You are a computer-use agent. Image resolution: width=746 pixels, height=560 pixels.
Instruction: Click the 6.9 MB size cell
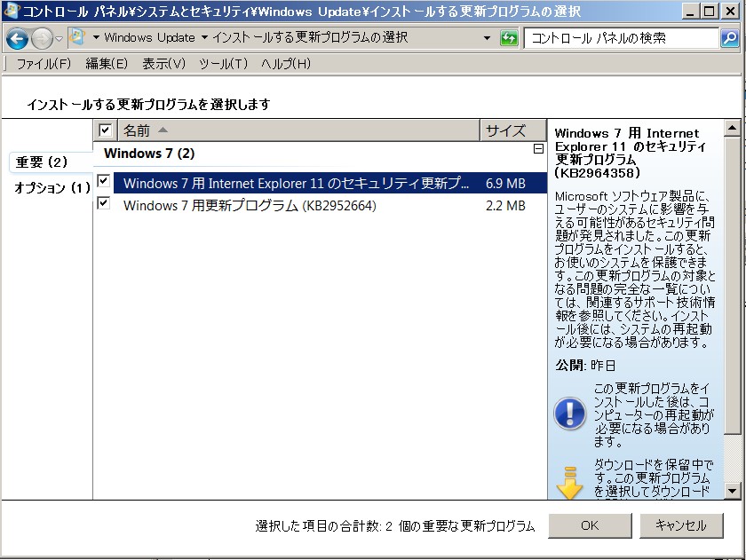[505, 183]
